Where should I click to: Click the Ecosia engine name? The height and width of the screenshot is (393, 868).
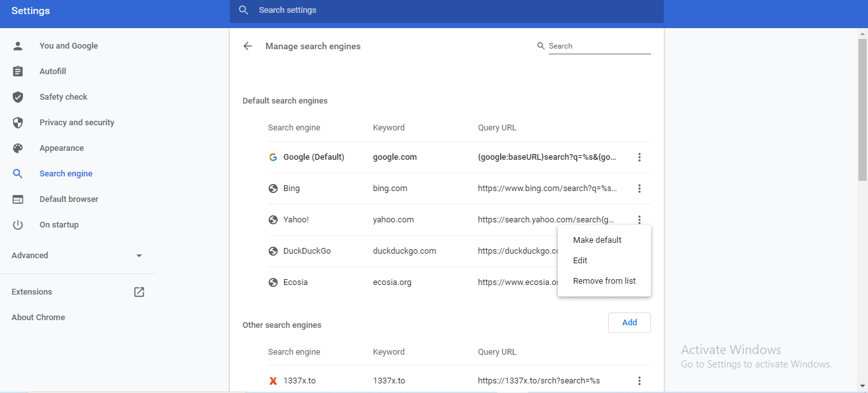(x=296, y=282)
